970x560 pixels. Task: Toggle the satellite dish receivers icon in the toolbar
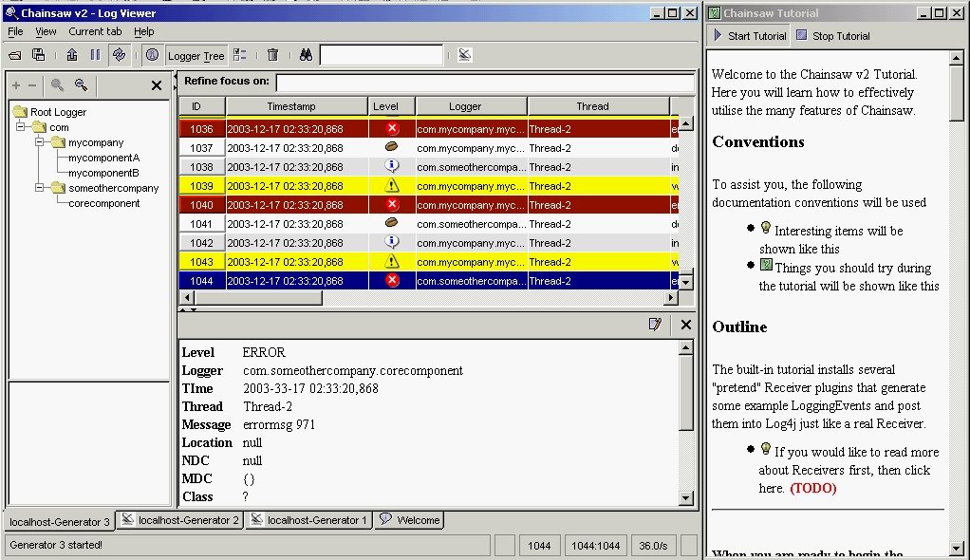[464, 55]
